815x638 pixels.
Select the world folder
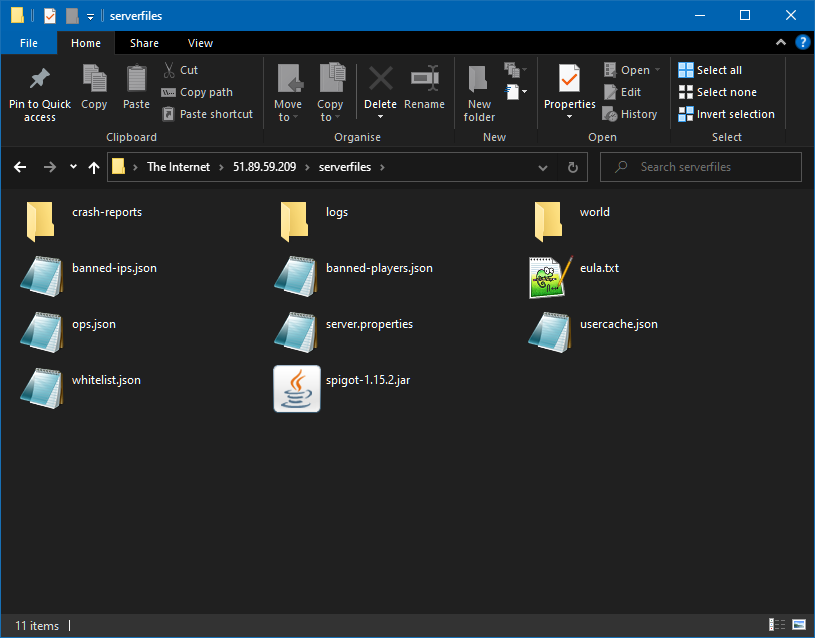coord(571,221)
